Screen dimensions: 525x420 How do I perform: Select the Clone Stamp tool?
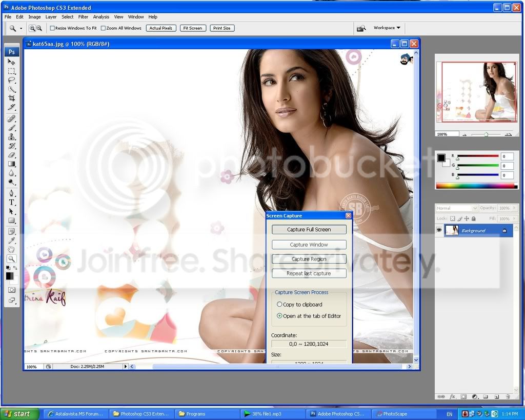[x=11, y=136]
